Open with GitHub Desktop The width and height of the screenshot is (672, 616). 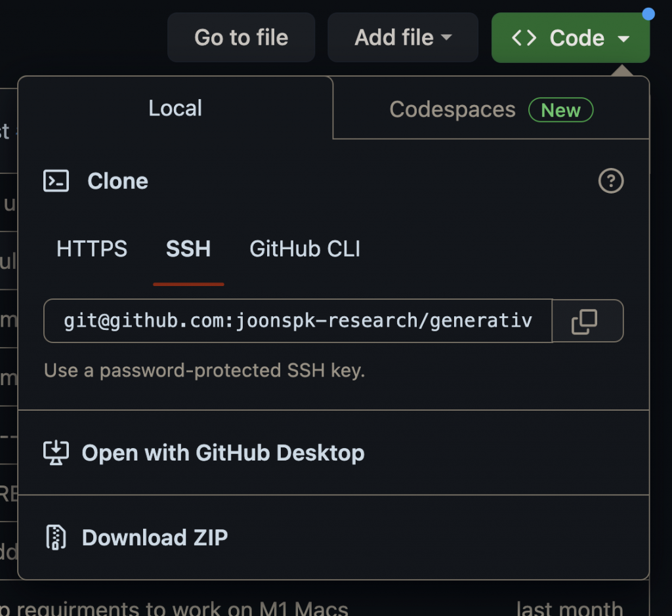pyautogui.click(x=222, y=453)
